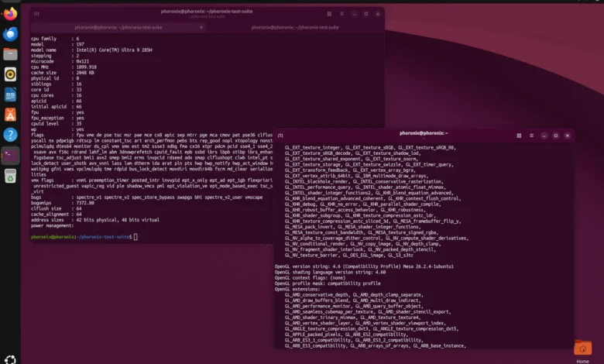This screenshot has height=364, width=604.
Task: Click the 'siblings : 16' line
Action: click(x=57, y=84)
